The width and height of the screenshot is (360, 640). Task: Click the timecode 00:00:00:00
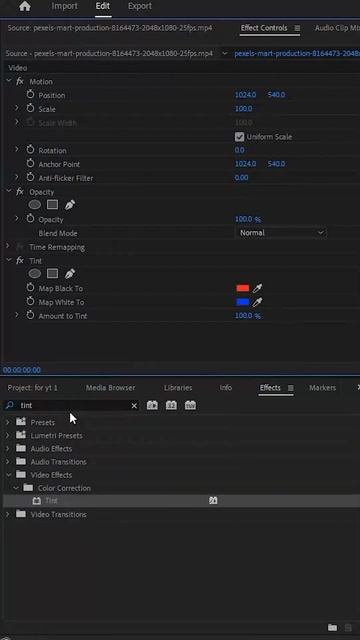pyautogui.click(x=22, y=370)
